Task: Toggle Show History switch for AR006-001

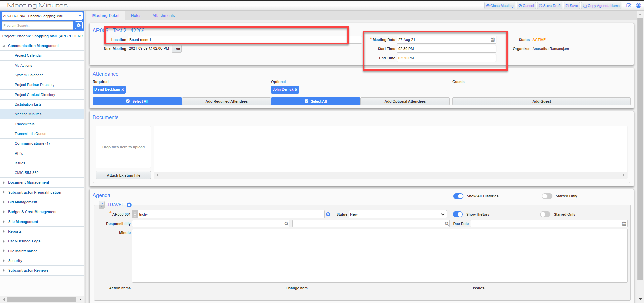Action: coord(458,214)
